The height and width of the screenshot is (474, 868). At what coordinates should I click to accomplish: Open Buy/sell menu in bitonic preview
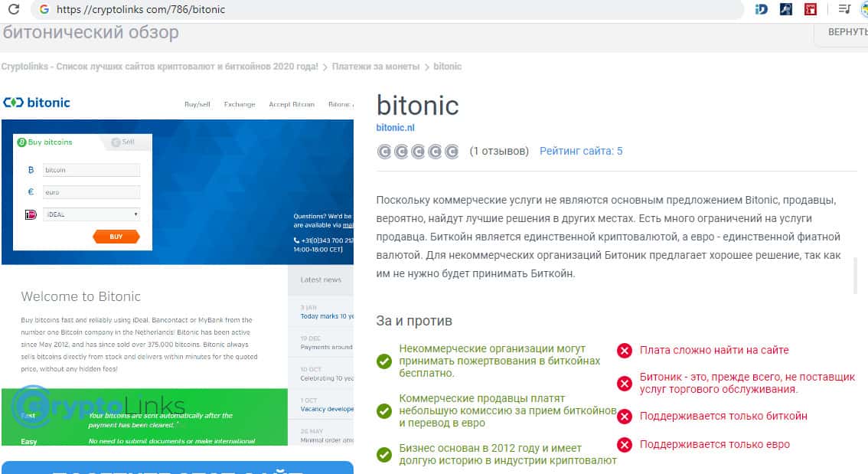click(197, 104)
